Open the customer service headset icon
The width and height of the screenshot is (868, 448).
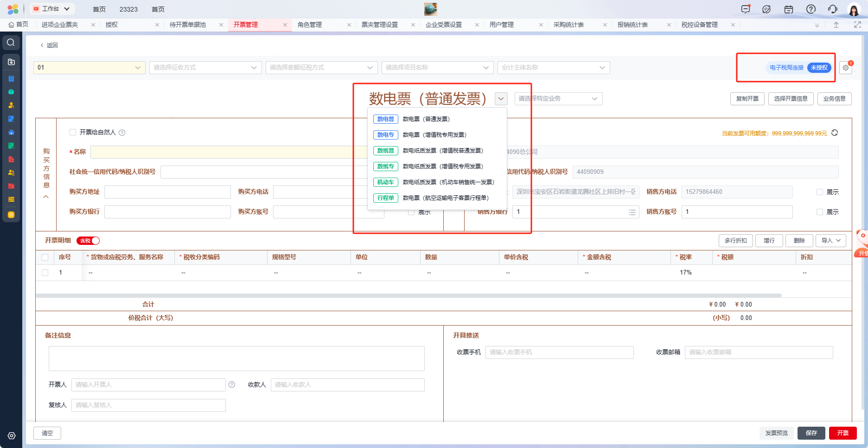(x=833, y=9)
